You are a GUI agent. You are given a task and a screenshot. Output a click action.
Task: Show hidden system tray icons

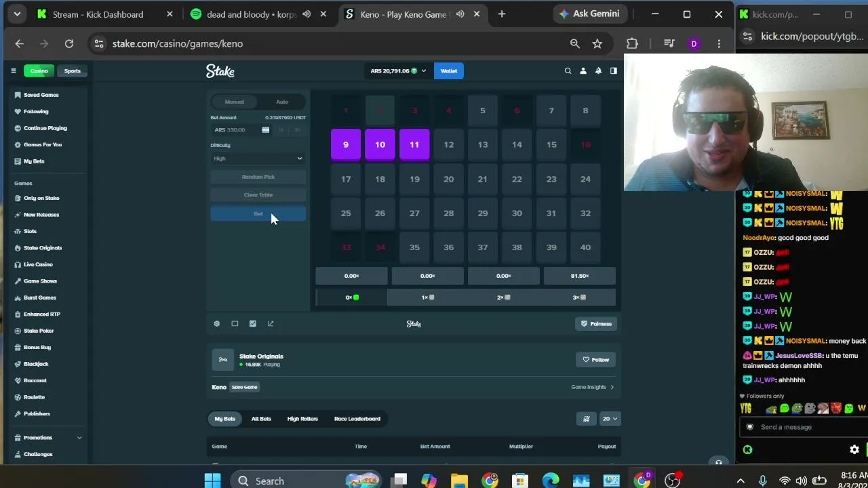pos(741,481)
